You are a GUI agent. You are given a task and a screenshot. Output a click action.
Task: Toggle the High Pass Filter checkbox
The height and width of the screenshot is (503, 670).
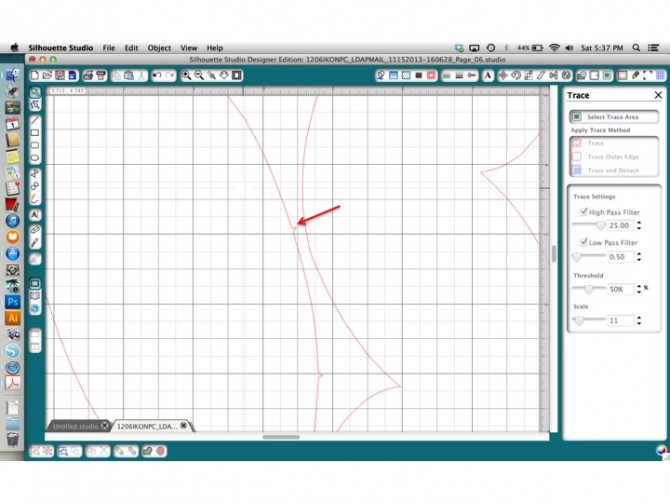(584, 212)
